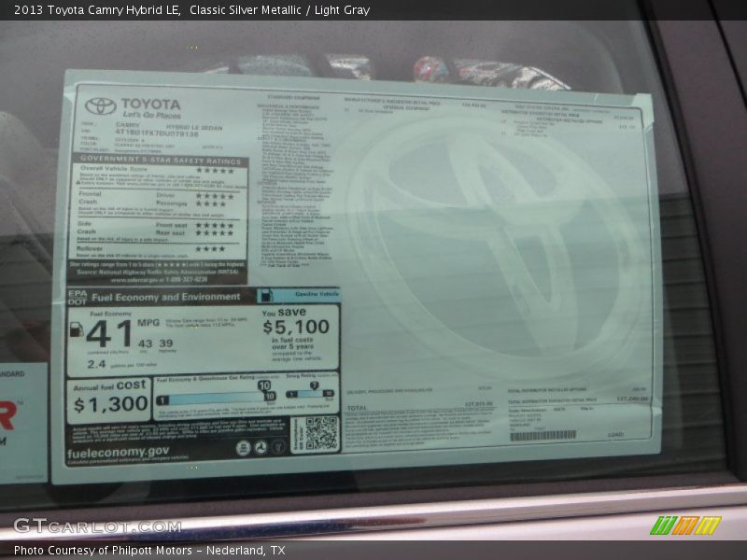Click the DOT seal icon beside the EPA seal

pos(261,448)
